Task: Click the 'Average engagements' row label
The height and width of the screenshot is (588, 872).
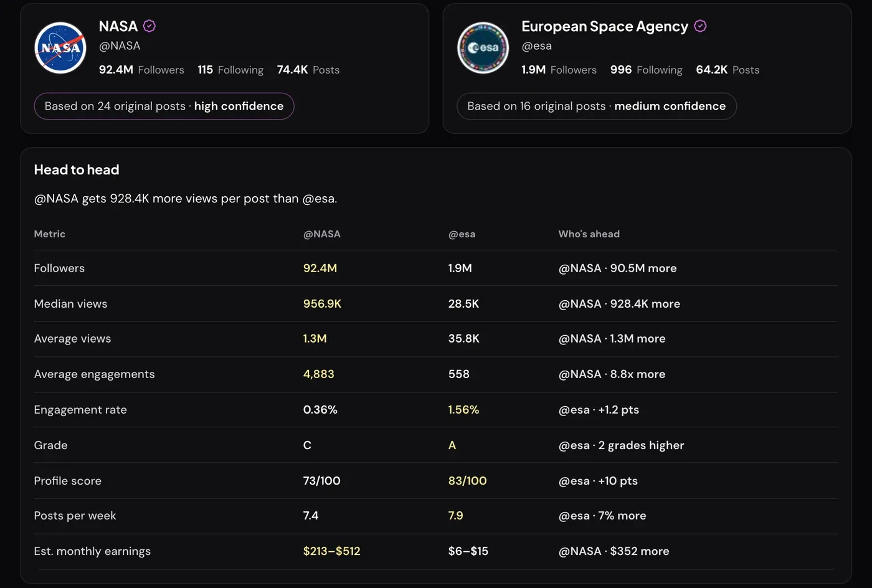Action: pos(94,374)
